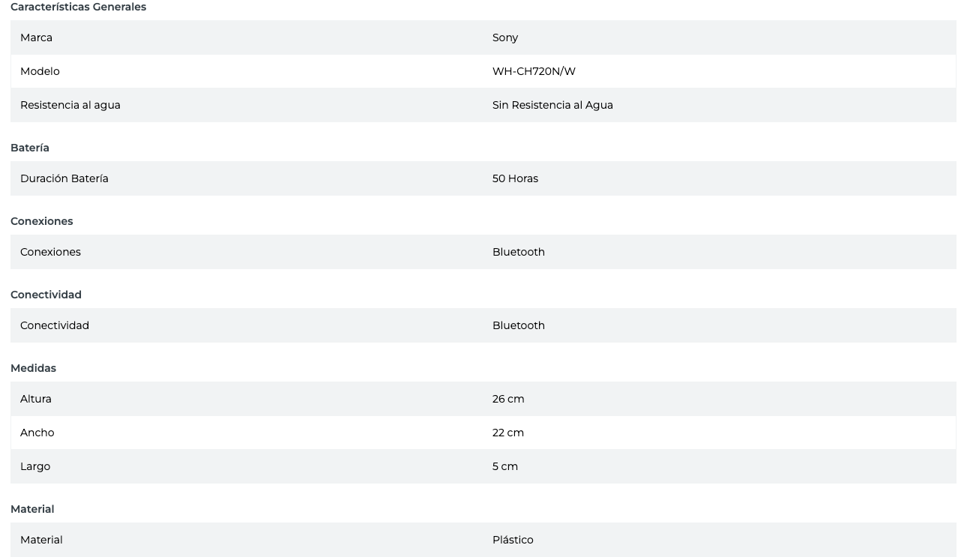Click the Batería section heading

pos(30,148)
